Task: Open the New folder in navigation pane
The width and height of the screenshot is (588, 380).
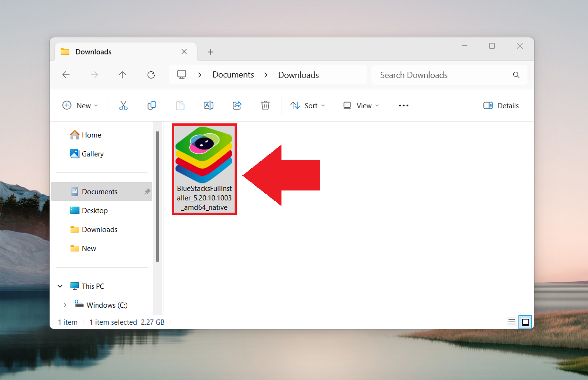Action: (83, 248)
